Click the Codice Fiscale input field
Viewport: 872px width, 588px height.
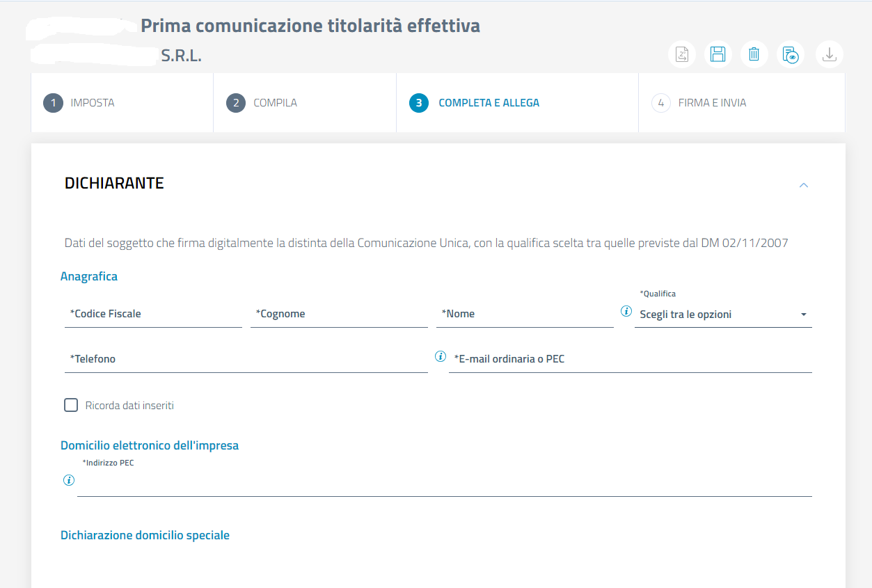pos(153,315)
